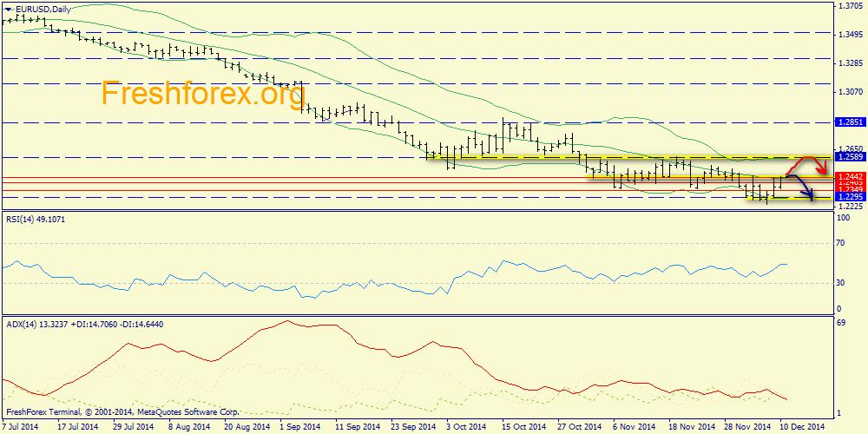
Task: Click the triangle icon beside EURUSD,Daily
Action: click(8, 10)
